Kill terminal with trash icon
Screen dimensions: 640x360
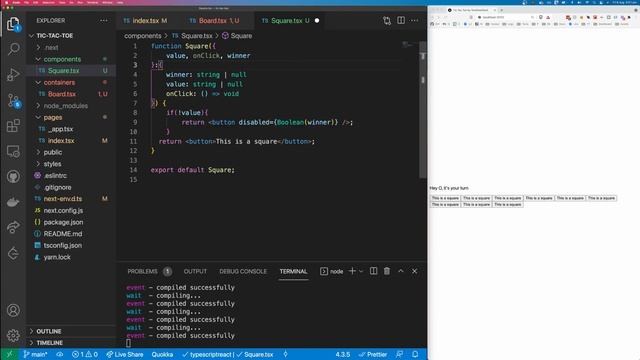tap(387, 271)
